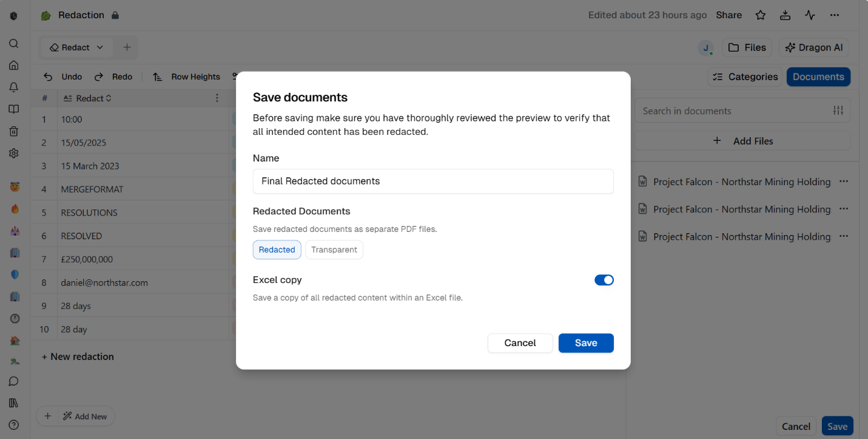Add a new view tab with plus
This screenshot has height=439, width=868.
coord(127,47)
